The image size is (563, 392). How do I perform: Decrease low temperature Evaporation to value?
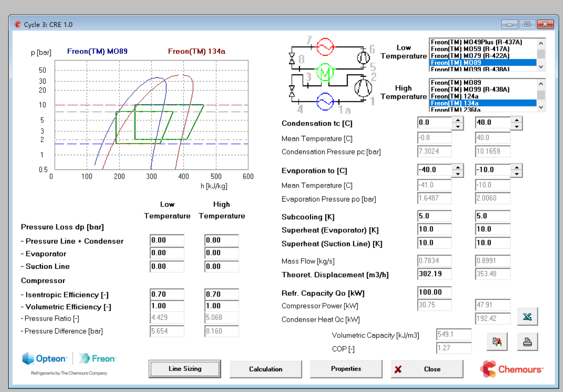(457, 173)
